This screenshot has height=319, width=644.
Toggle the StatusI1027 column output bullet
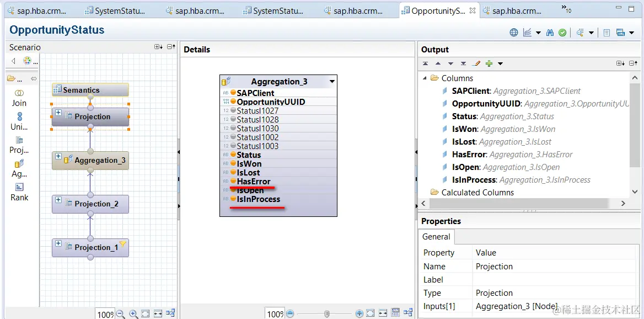(x=233, y=110)
